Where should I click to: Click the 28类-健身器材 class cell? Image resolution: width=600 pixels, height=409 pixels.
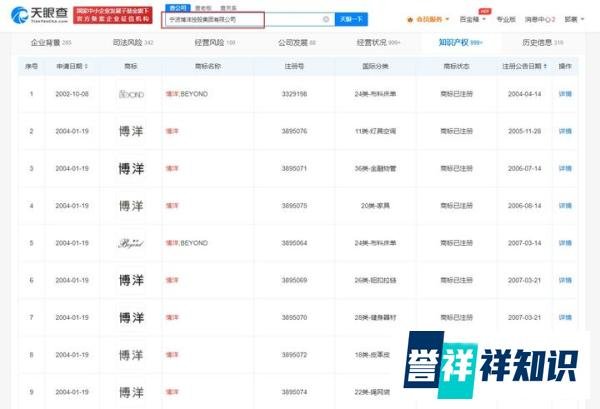pyautogui.click(x=375, y=318)
